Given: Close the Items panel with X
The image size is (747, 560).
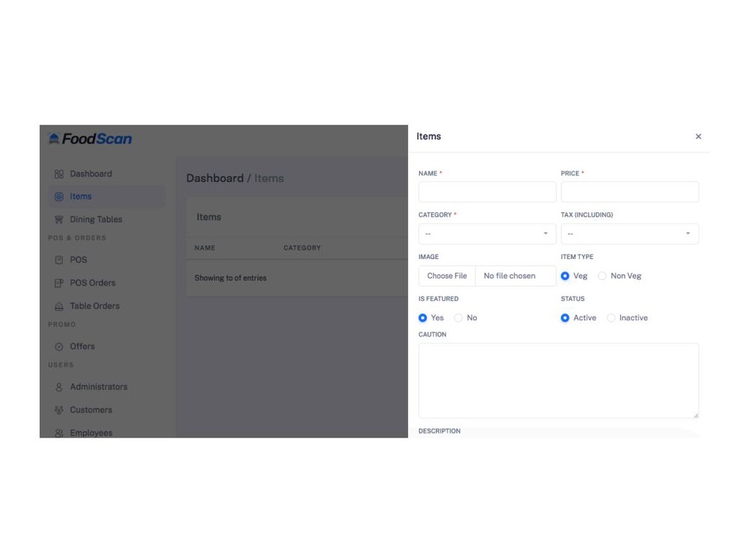Looking at the screenshot, I should click(698, 137).
